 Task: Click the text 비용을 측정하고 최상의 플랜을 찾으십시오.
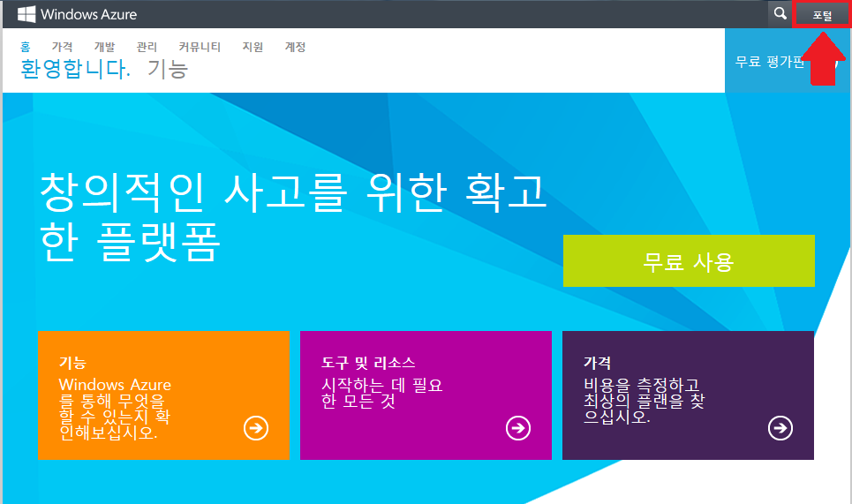pyautogui.click(x=644, y=401)
